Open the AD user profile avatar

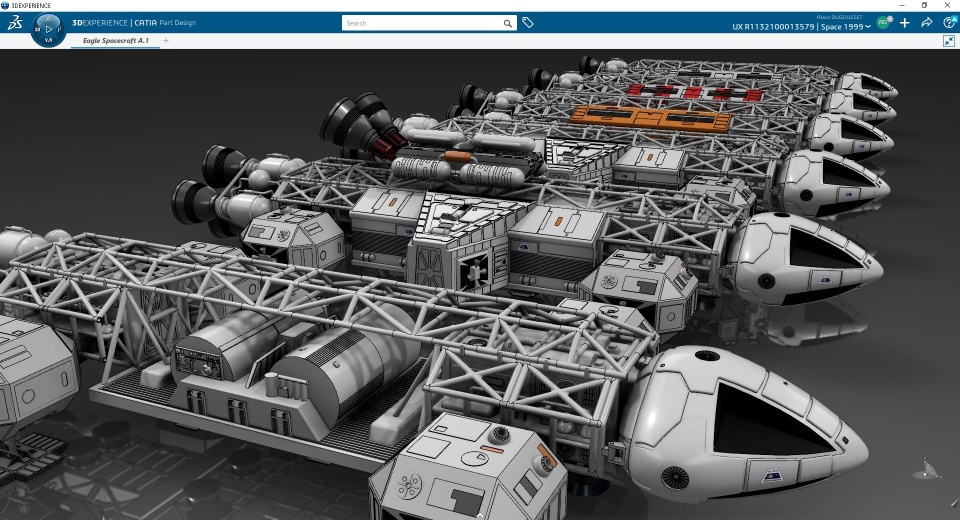pos(883,23)
